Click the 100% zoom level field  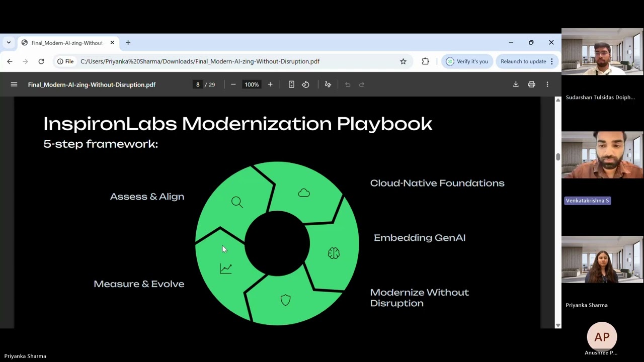click(x=252, y=84)
